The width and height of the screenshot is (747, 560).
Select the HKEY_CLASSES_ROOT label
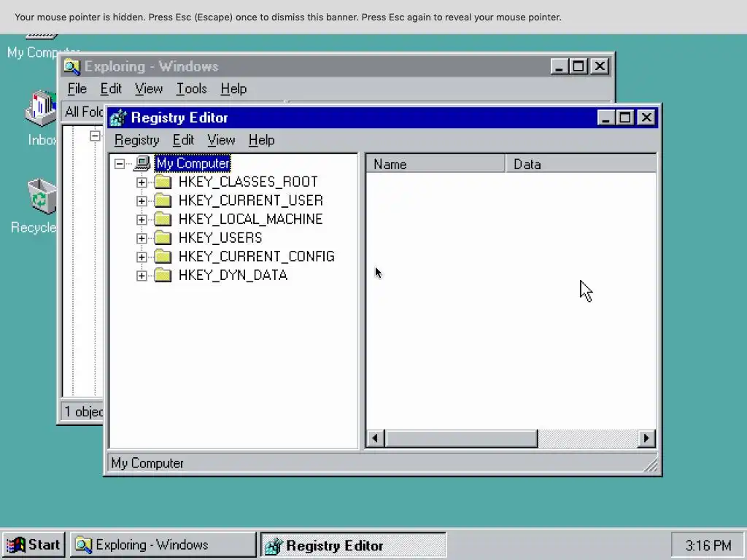click(x=248, y=182)
